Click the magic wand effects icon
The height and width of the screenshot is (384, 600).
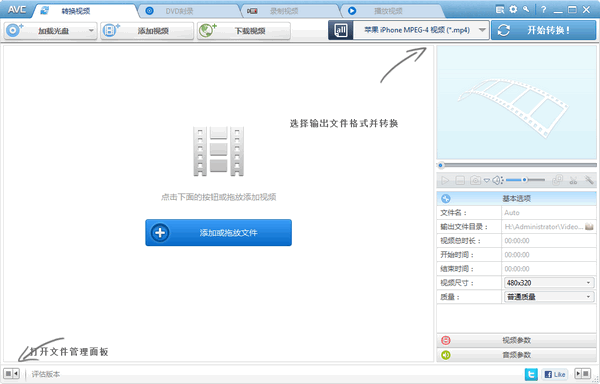pos(589,180)
